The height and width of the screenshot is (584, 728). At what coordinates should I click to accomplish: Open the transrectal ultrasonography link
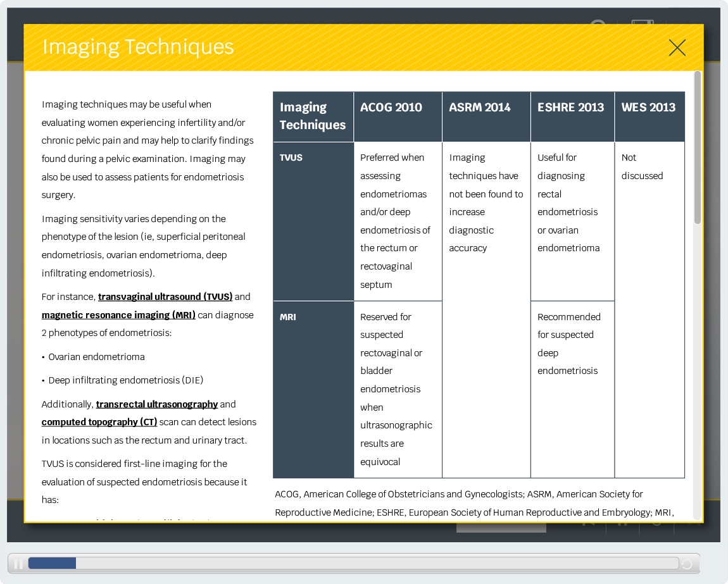[156, 404]
